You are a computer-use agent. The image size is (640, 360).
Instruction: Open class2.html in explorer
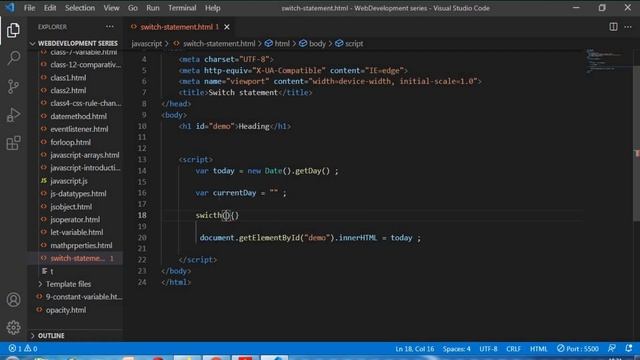tap(76, 90)
